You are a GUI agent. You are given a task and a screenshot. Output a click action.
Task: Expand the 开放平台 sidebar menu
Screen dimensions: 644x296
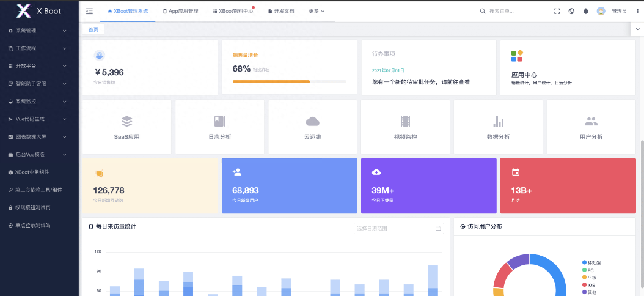(39, 66)
